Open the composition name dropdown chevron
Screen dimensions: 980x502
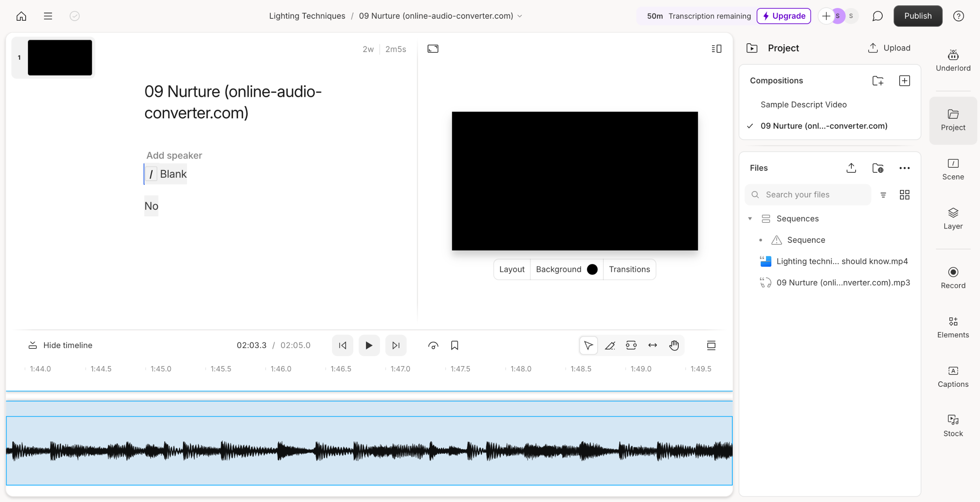[520, 16]
